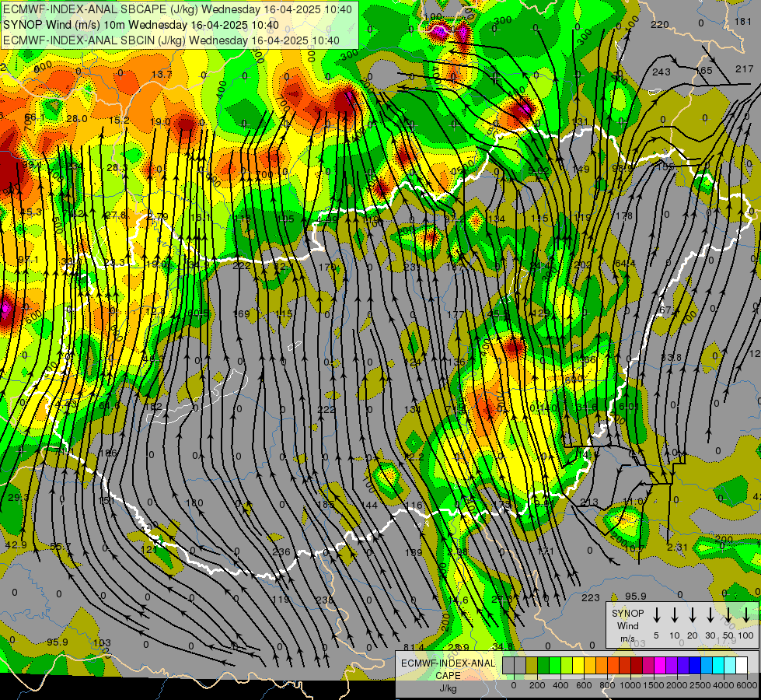
Task: Click the SBCIN title line in the header
Action: point(171,40)
